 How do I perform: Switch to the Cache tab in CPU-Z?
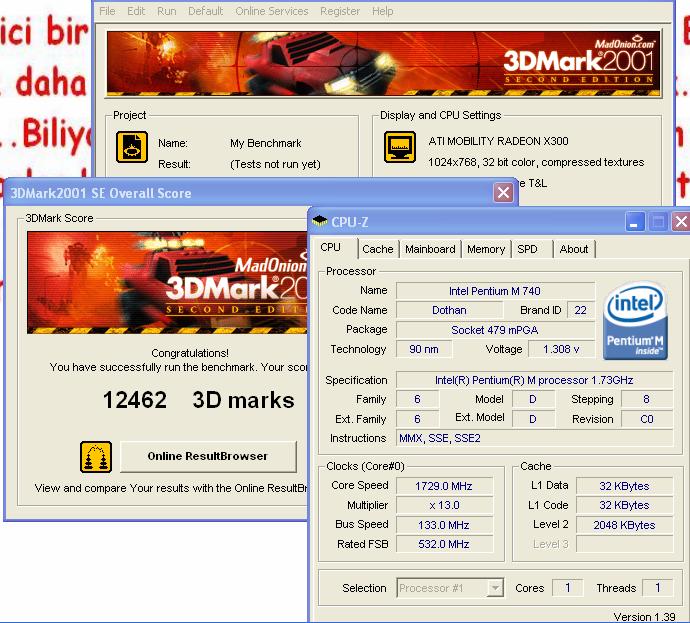[378, 249]
